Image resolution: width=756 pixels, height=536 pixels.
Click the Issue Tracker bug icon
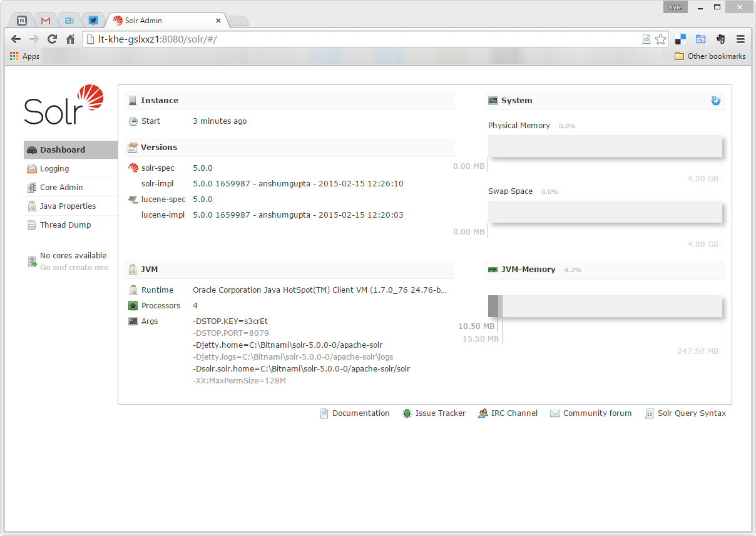pos(407,413)
